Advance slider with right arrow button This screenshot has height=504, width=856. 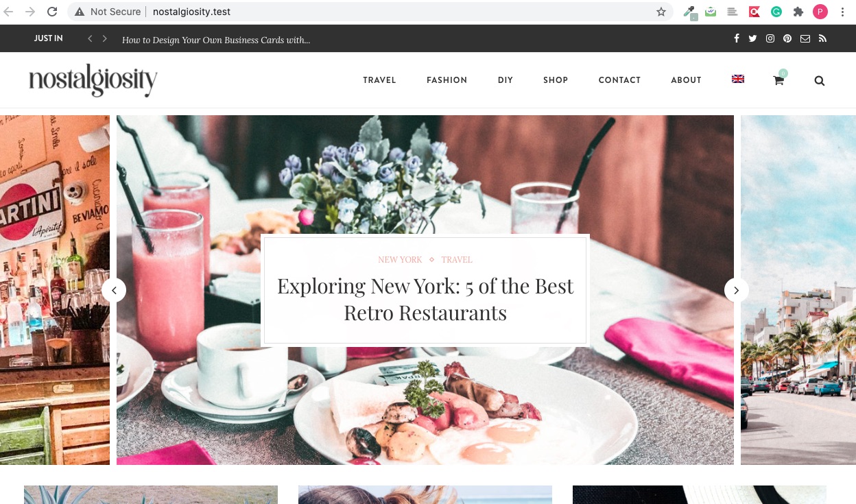736,290
